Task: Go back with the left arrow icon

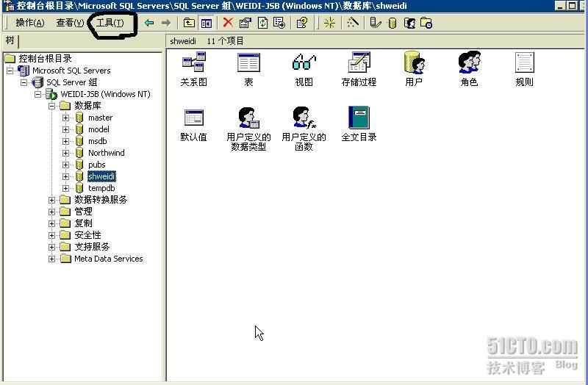Action: (x=149, y=23)
